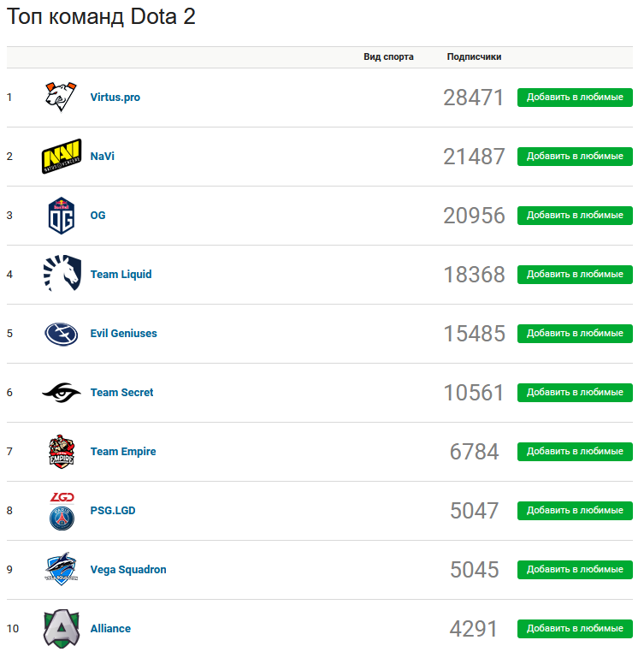
Task: Open the Evil Geniuses team link
Action: pyautogui.click(x=123, y=334)
